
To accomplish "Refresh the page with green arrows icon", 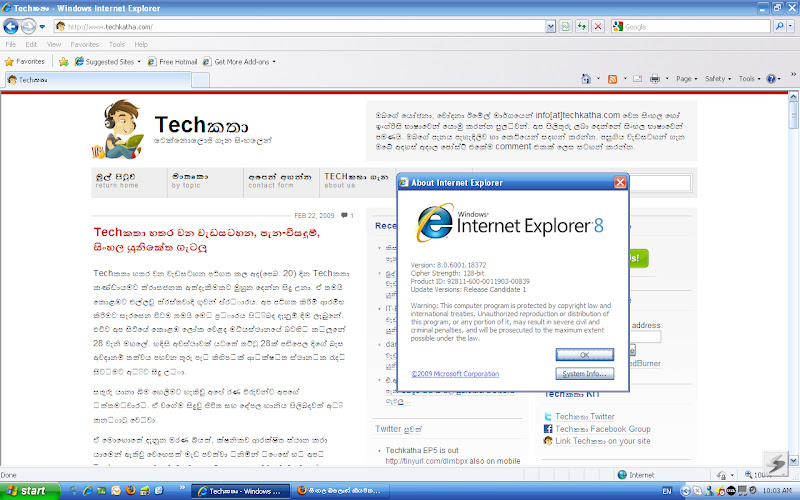I will [582, 27].
